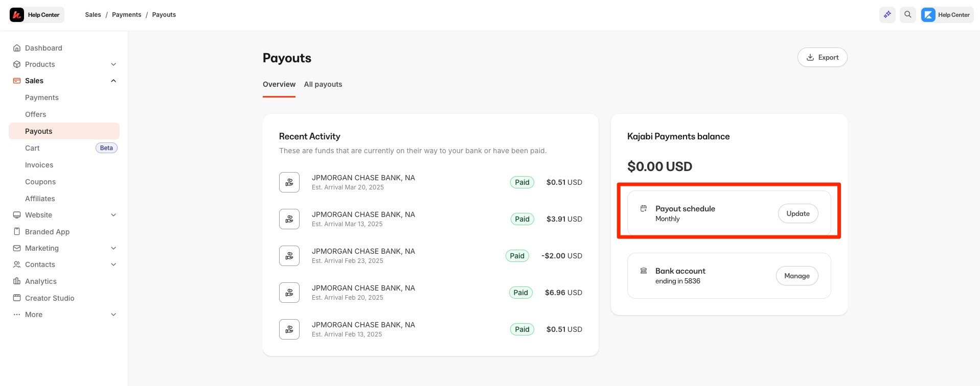Click the -$2.00 USD amount
Image resolution: width=980 pixels, height=386 pixels.
tap(562, 256)
